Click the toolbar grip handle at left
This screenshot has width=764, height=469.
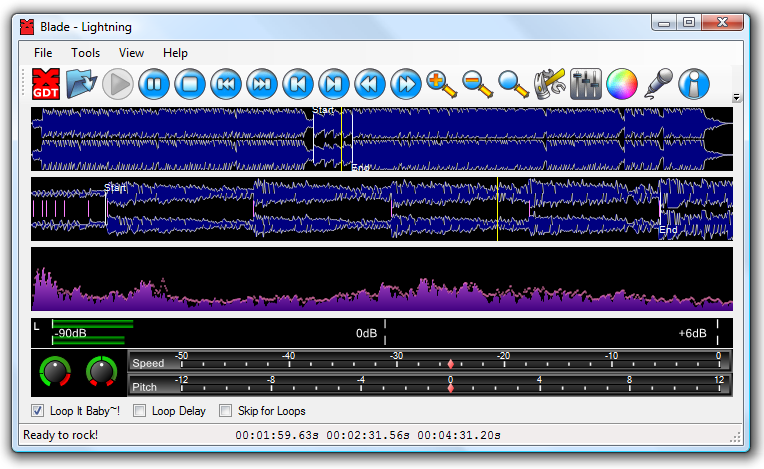23,84
